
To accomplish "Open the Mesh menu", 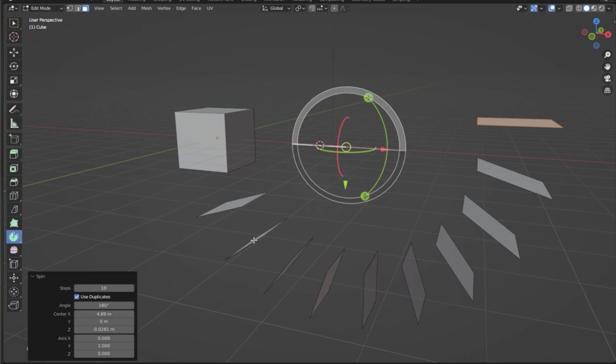I will [x=146, y=8].
